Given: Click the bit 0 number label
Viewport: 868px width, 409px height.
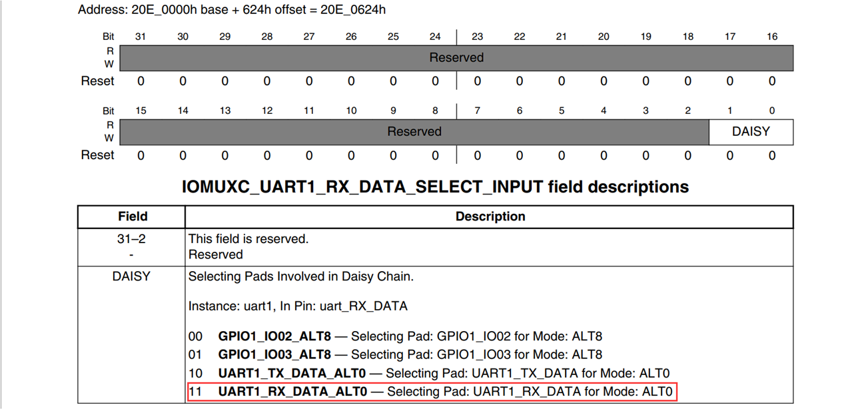Looking at the screenshot, I should point(772,111).
